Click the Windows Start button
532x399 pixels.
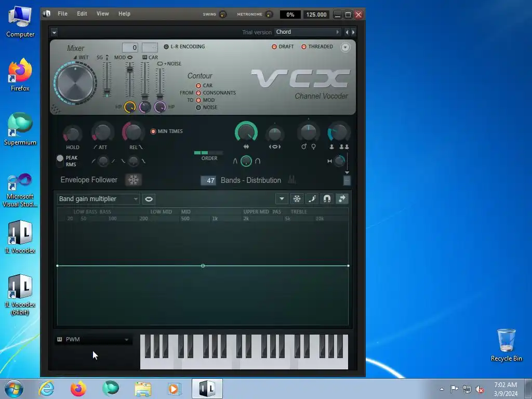[14, 389]
